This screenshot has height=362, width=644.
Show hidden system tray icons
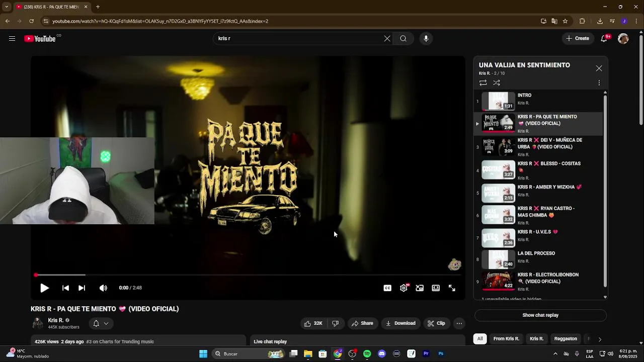click(554, 354)
